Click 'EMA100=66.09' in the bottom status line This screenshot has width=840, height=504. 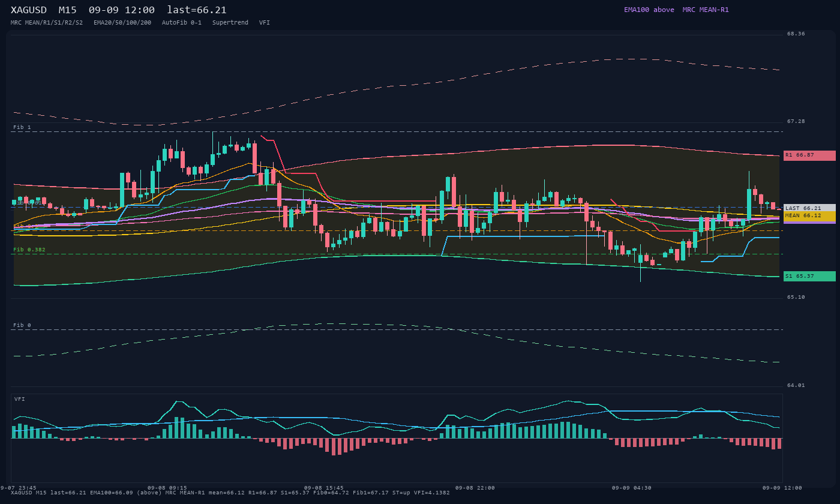click(111, 493)
